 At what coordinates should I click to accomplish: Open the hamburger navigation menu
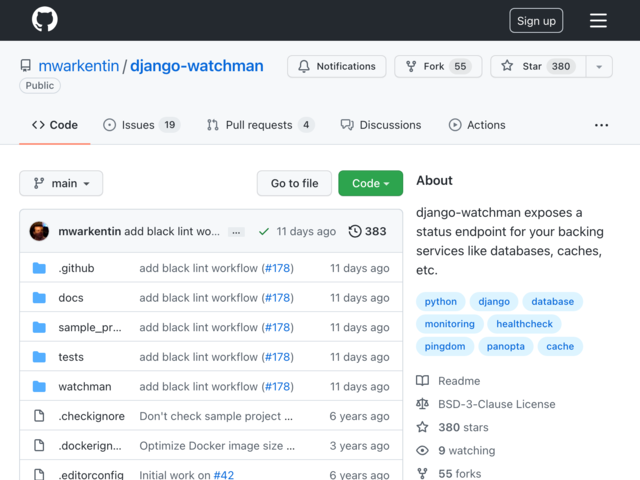(598, 20)
